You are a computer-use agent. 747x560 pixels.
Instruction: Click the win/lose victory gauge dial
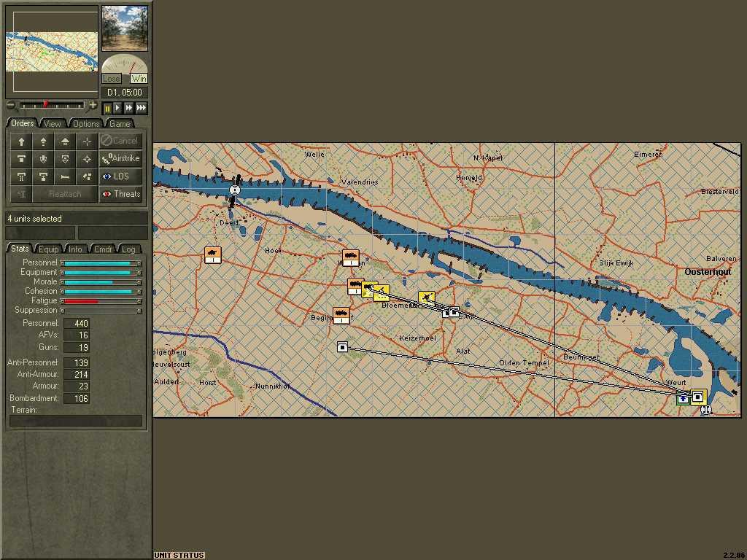coord(125,64)
